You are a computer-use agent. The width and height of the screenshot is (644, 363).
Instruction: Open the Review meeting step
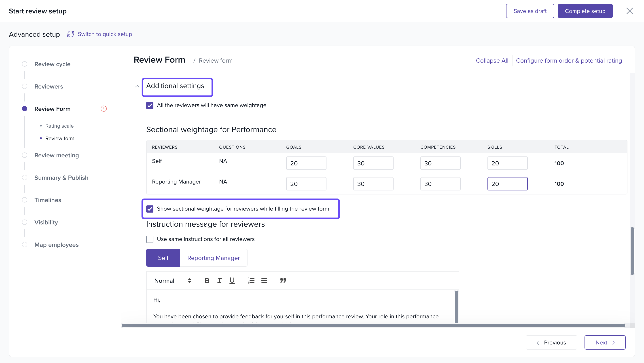(57, 155)
